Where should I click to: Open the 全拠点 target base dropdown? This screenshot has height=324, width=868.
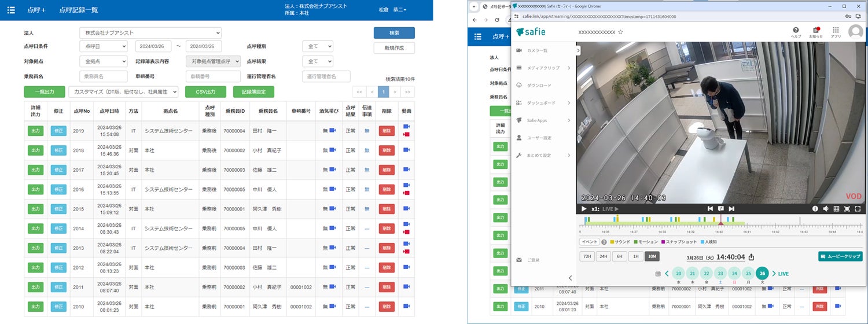point(103,61)
